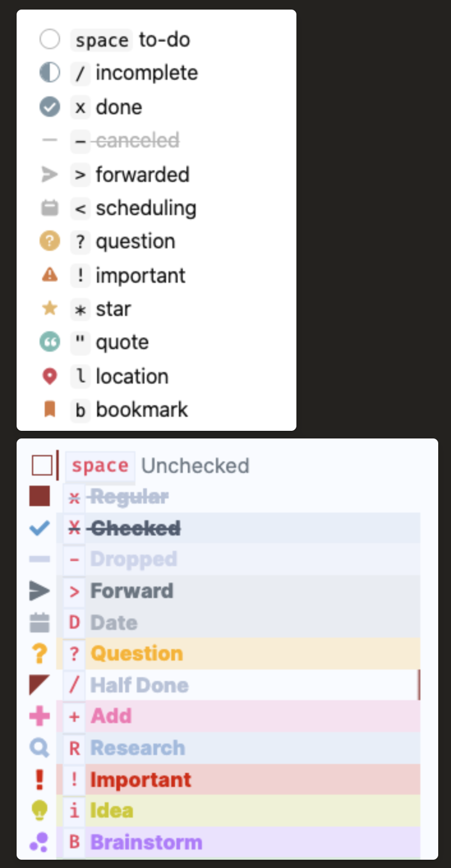451x868 pixels.
Task: Click the important warning triangle icon
Action: [x=49, y=275]
